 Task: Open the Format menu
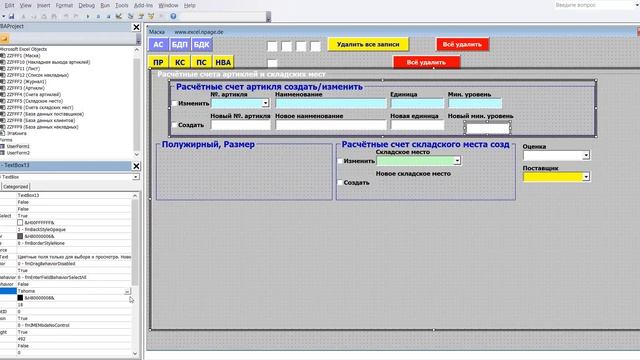coord(64,5)
